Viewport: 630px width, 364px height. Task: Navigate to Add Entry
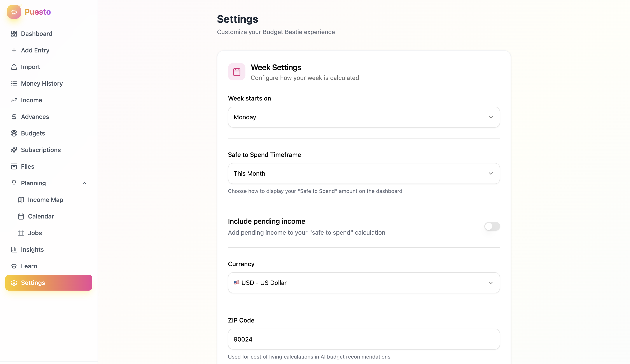(35, 50)
